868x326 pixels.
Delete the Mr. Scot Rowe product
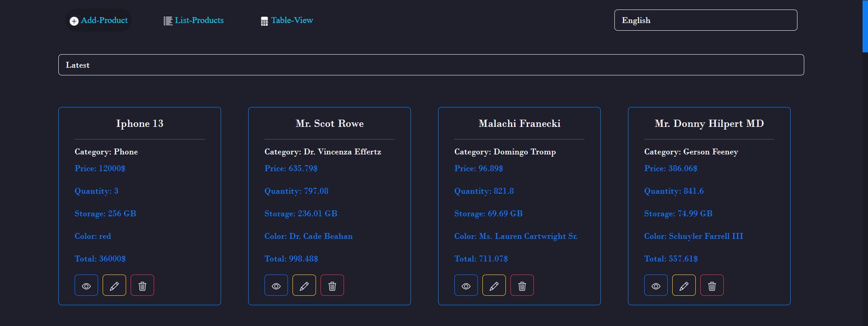click(x=332, y=285)
